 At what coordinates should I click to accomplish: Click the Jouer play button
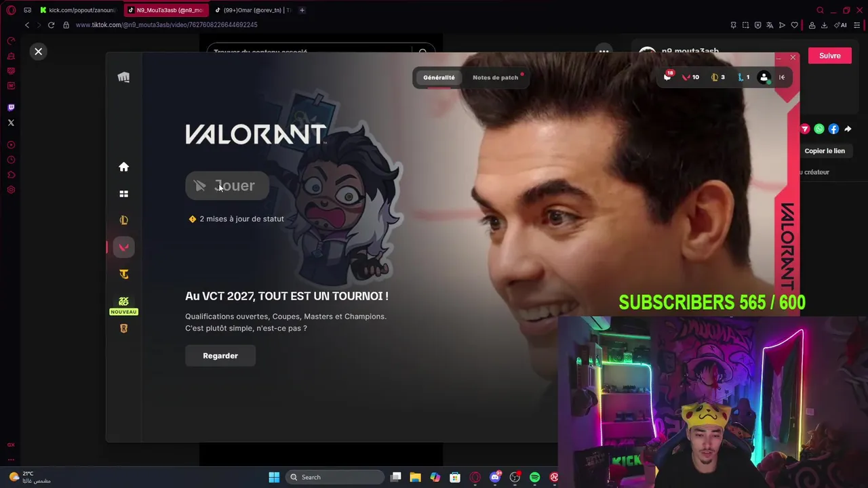click(x=227, y=186)
